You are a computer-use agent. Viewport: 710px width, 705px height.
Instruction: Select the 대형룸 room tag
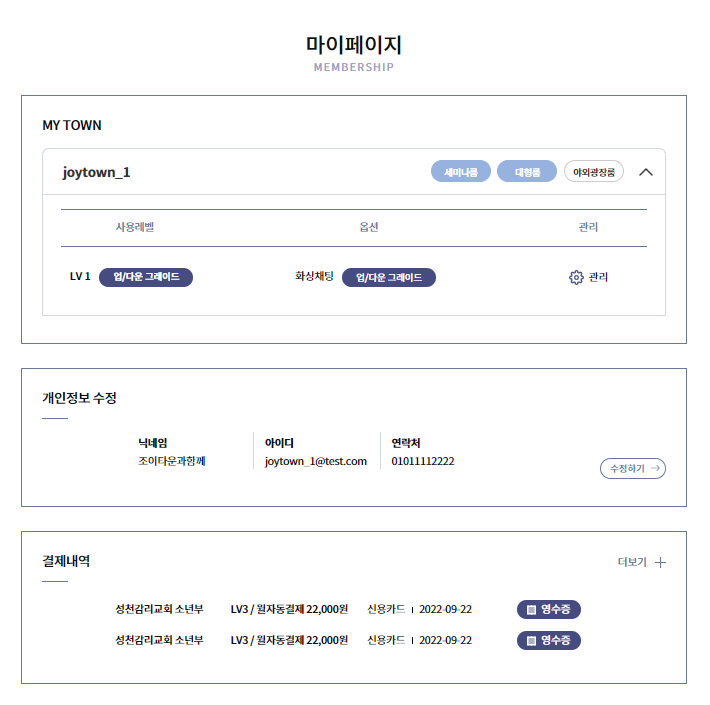[x=527, y=172]
